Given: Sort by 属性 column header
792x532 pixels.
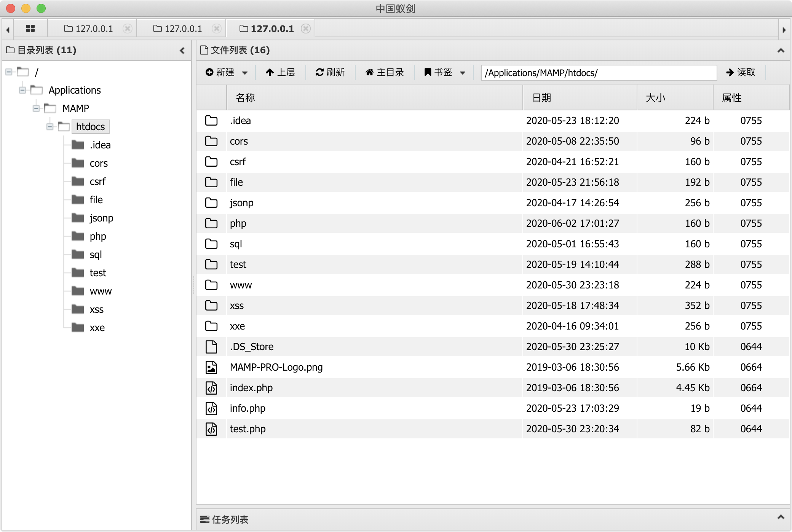Looking at the screenshot, I should pos(751,98).
